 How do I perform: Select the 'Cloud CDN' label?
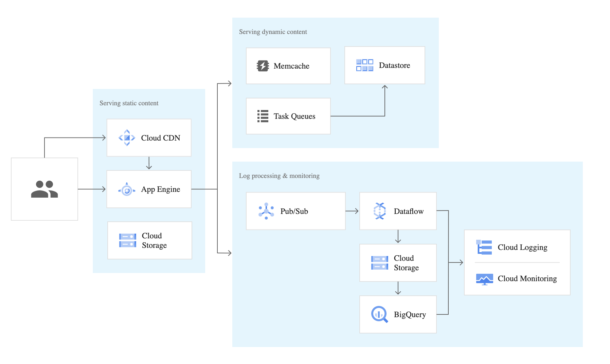[161, 138]
